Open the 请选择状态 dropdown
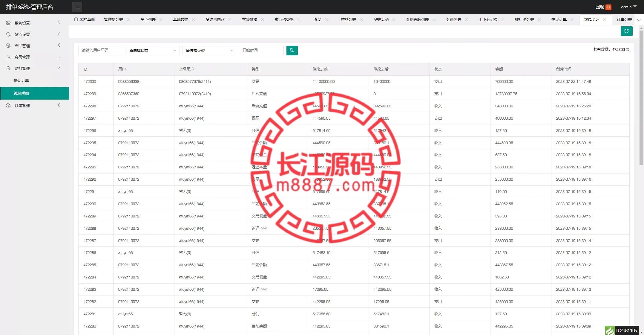 click(x=153, y=51)
